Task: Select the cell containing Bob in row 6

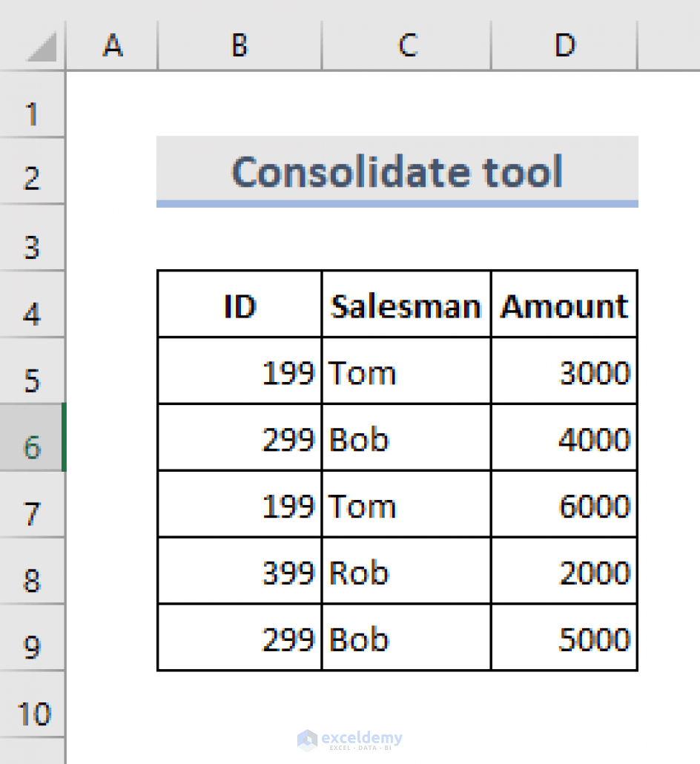Action: [x=406, y=437]
